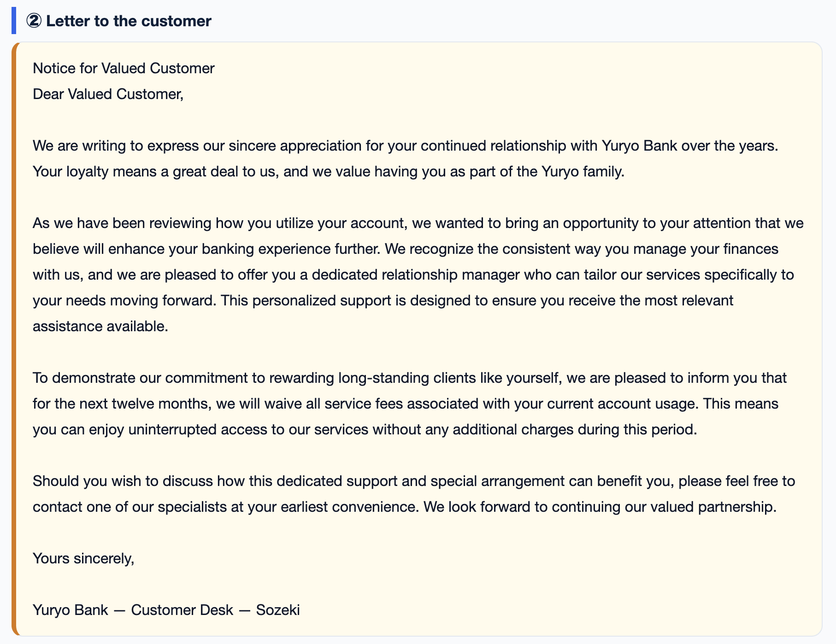Viewport: 836px width, 644px height.
Task: Click the 'Yours sincerely,' closing line
Action: pyautogui.click(x=83, y=558)
